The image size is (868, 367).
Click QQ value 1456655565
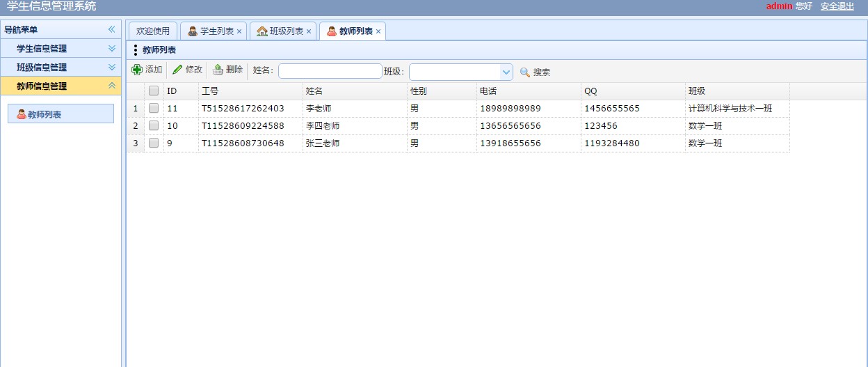(612, 109)
